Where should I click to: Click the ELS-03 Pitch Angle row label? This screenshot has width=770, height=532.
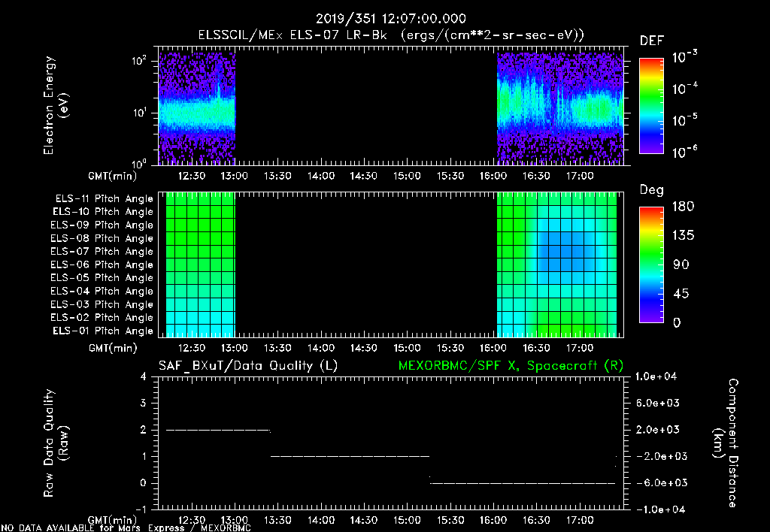click(x=102, y=305)
